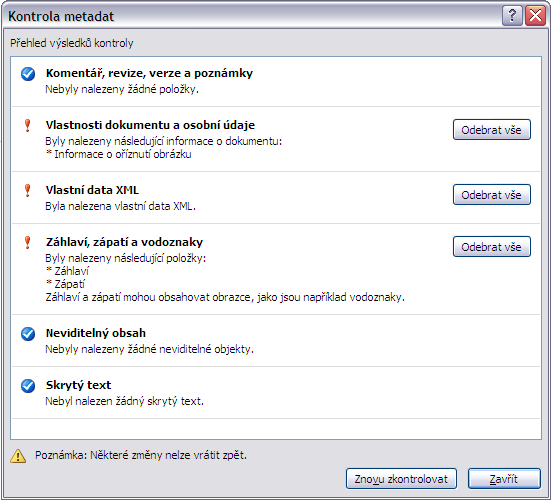
Task: Click the red exclamation beside Vlastní data XML
Action: point(27,190)
